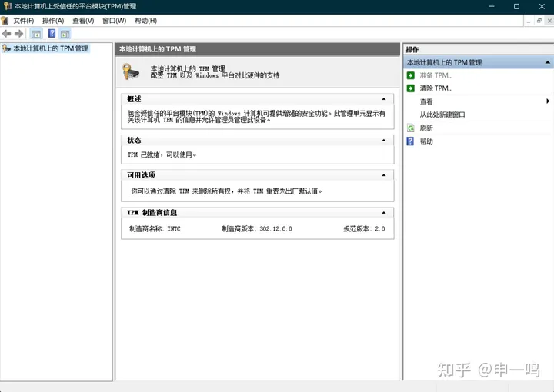Open the 窗口(W) menu
The width and height of the screenshot is (554, 392).
[x=114, y=21]
